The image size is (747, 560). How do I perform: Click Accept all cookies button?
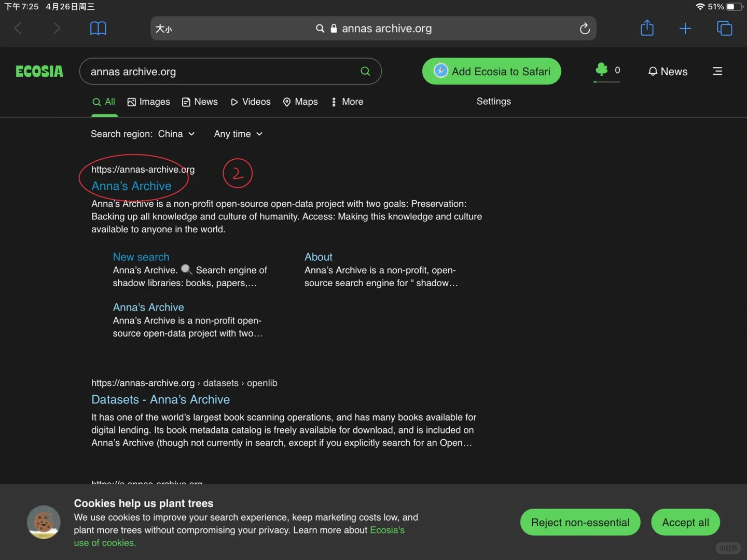point(685,522)
